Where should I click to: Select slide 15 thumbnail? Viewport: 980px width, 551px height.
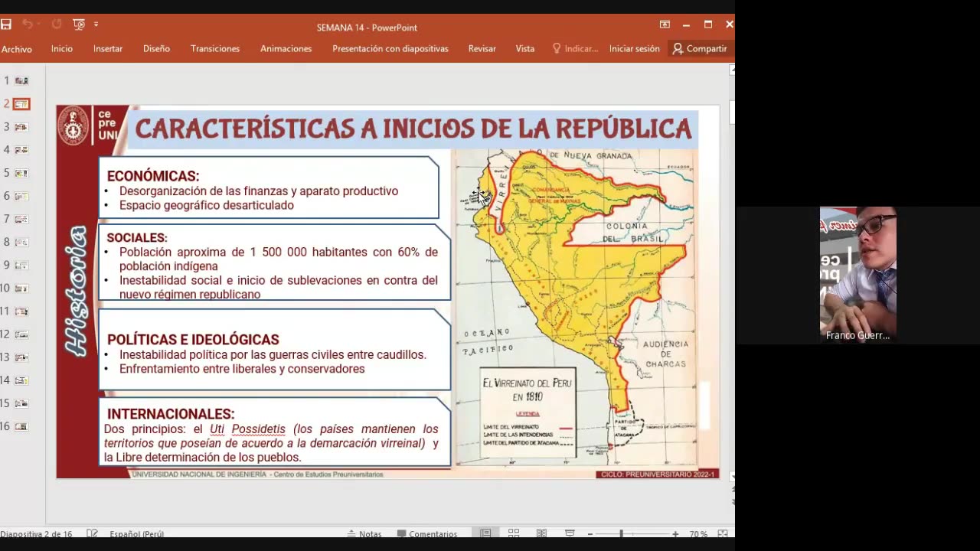click(x=21, y=403)
